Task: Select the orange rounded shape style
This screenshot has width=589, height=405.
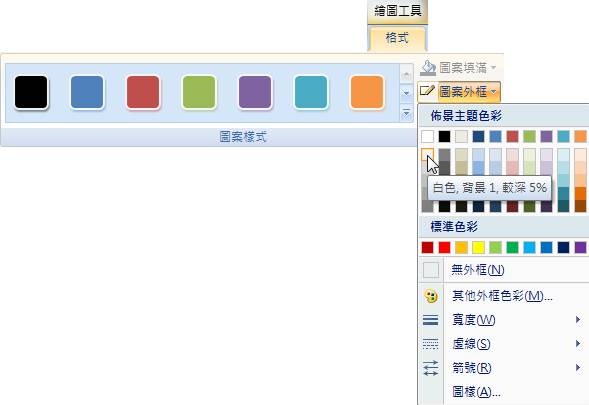Action: pyautogui.click(x=367, y=92)
